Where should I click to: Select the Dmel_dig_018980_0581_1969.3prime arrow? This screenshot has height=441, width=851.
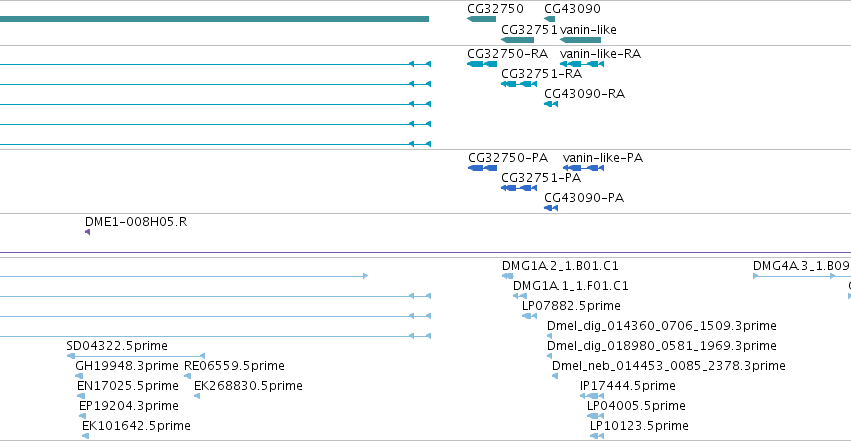(549, 356)
